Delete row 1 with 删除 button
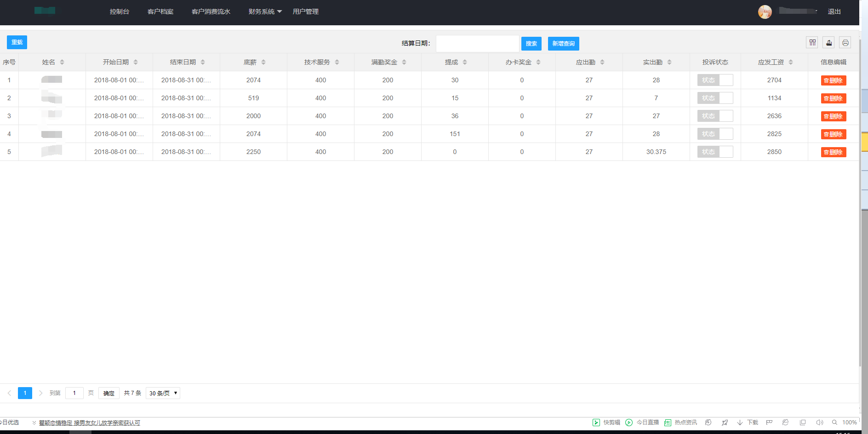Image resolution: width=868 pixels, height=434 pixels. [x=834, y=80]
